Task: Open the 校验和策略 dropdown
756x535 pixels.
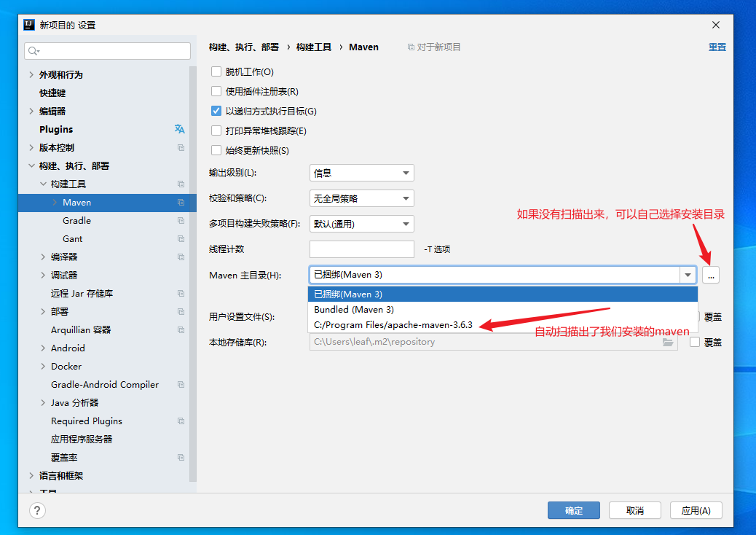Action: point(361,198)
